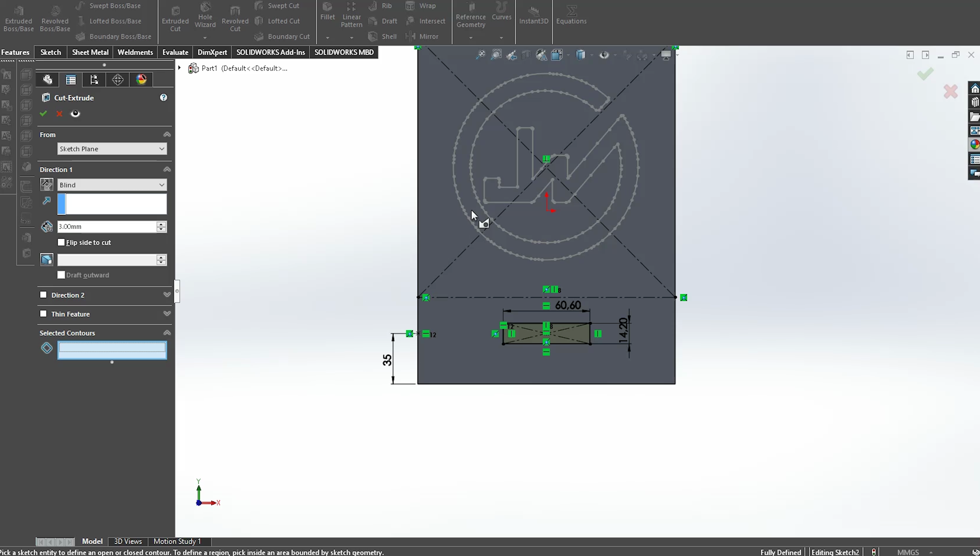Open the From Sketch Plane dropdown

tap(112, 149)
